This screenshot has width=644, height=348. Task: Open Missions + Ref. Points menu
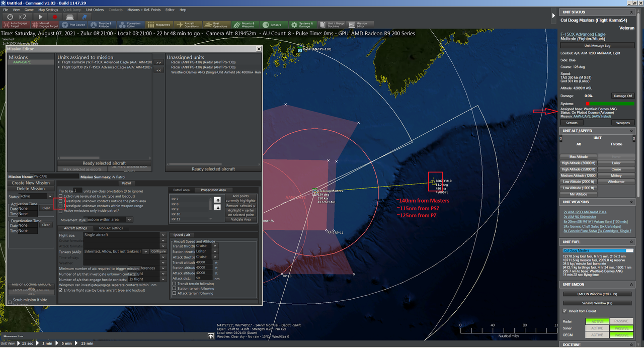pos(144,10)
